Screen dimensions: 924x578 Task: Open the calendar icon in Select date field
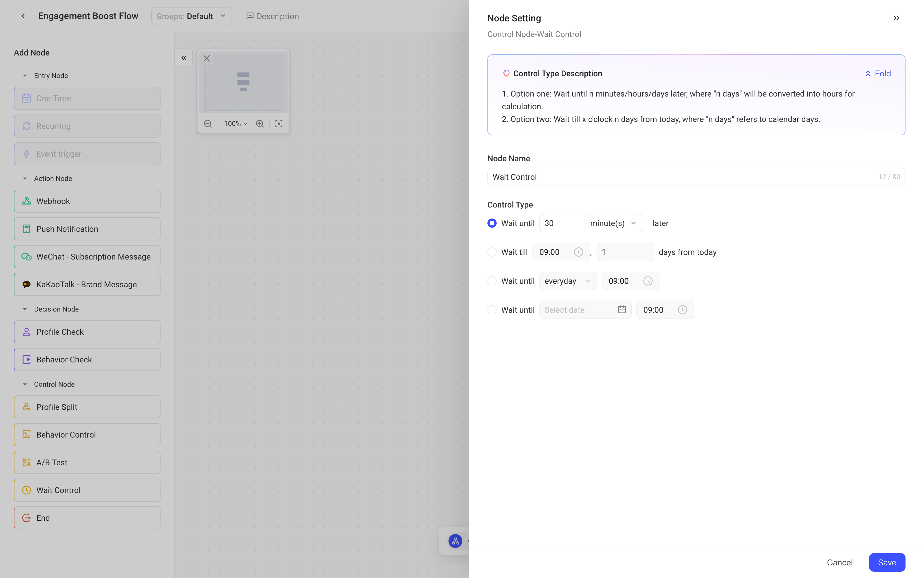click(x=622, y=310)
